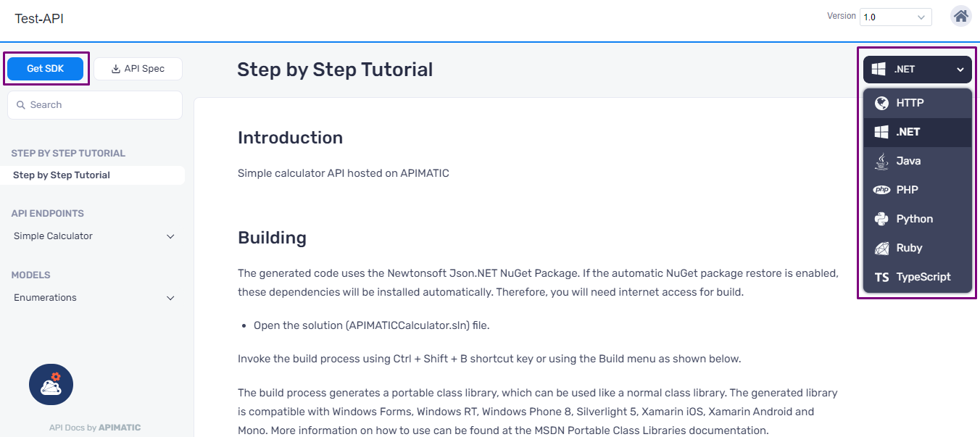980x437 pixels.
Task: Click the HTTP globe icon
Action: (881, 103)
